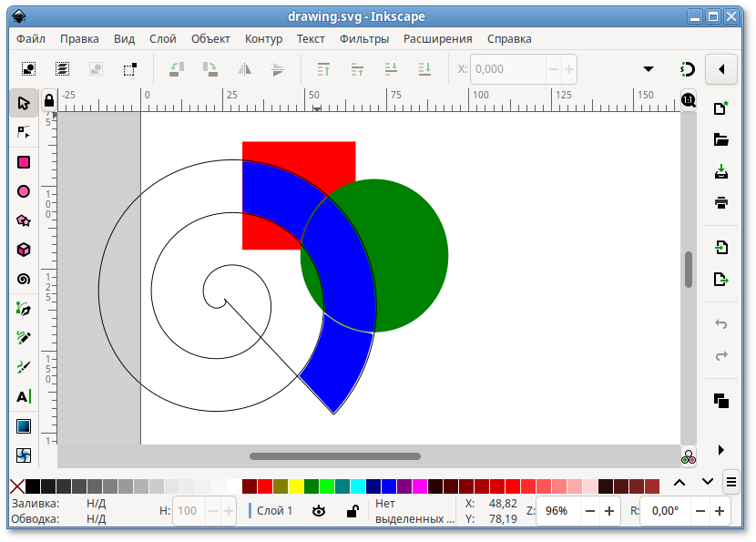Click the rotation minus button in status bar
The height and width of the screenshot is (542, 756).
click(699, 511)
